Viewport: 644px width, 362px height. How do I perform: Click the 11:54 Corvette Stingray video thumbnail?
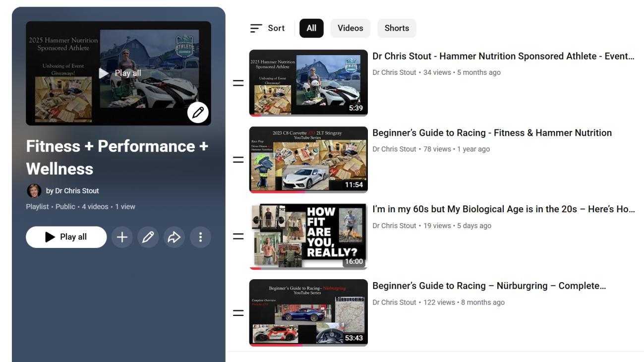pyautogui.click(x=308, y=160)
